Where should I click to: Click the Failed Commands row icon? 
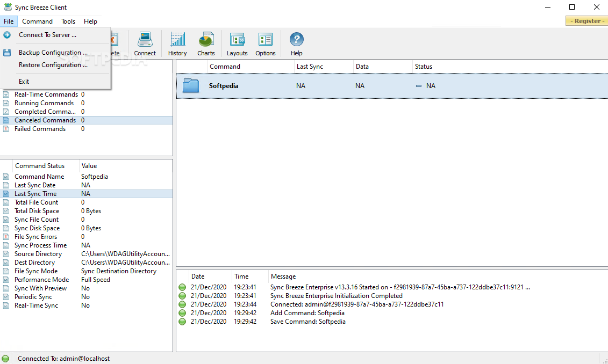[x=6, y=129]
